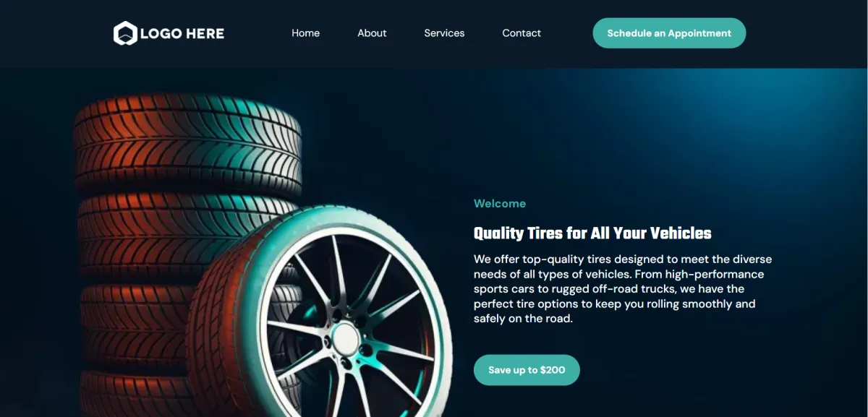Click the Quality Tires for All Your Vehicles heading
Screen dimensions: 868x417
[x=592, y=233]
